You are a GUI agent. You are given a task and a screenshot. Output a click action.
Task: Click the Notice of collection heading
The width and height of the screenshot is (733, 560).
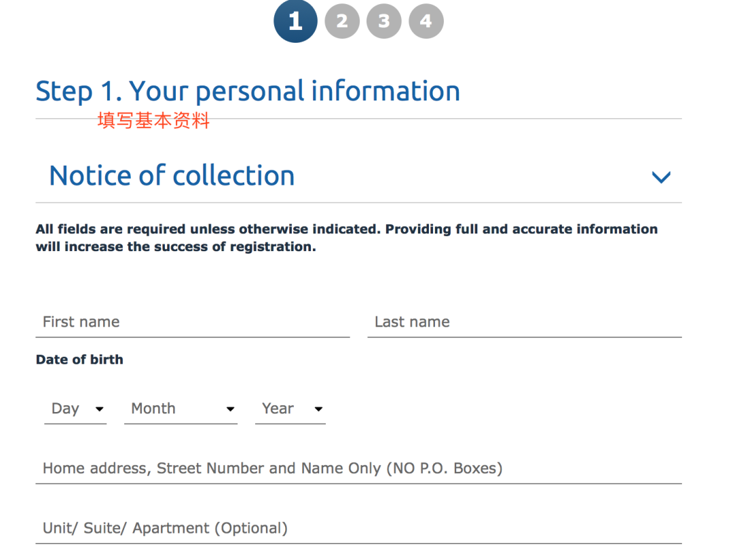[172, 176]
